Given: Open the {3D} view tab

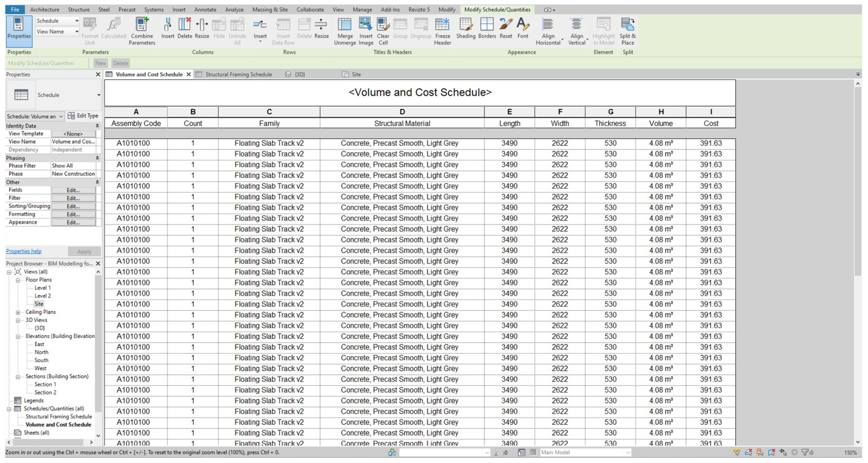Looking at the screenshot, I should [300, 74].
